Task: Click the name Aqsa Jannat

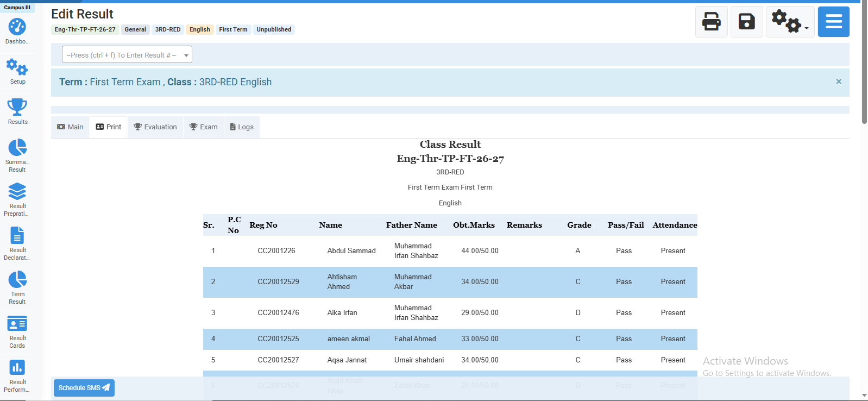Action: point(347,360)
